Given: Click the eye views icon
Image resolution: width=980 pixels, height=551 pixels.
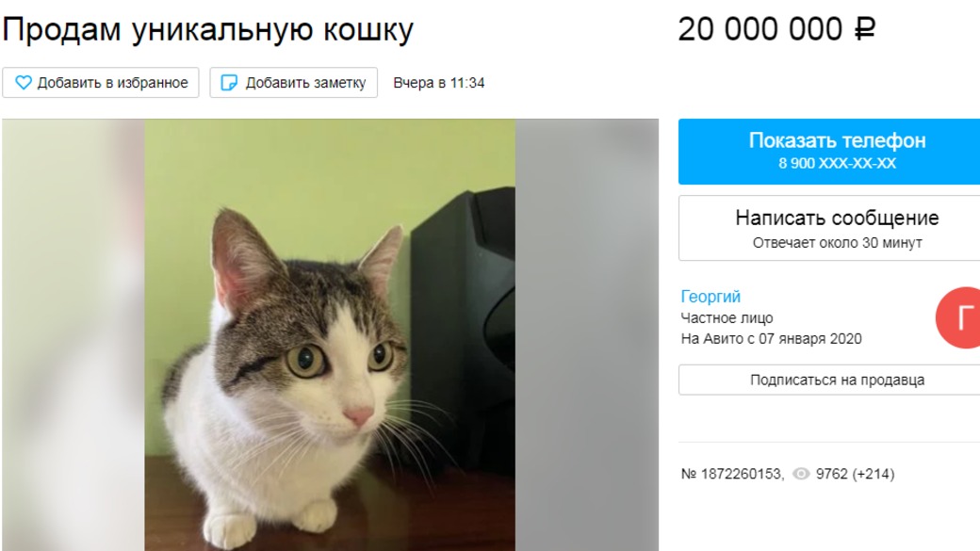Looking at the screenshot, I should (x=801, y=474).
